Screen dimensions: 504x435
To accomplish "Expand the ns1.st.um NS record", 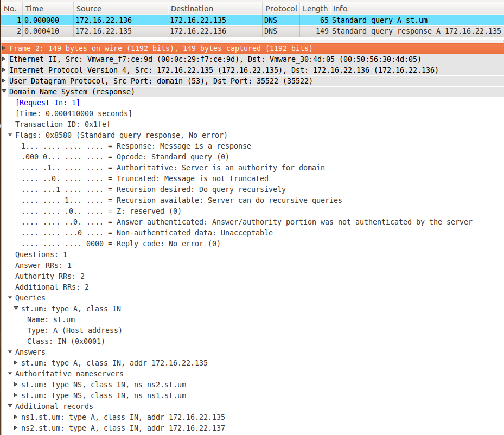I will [16, 395].
